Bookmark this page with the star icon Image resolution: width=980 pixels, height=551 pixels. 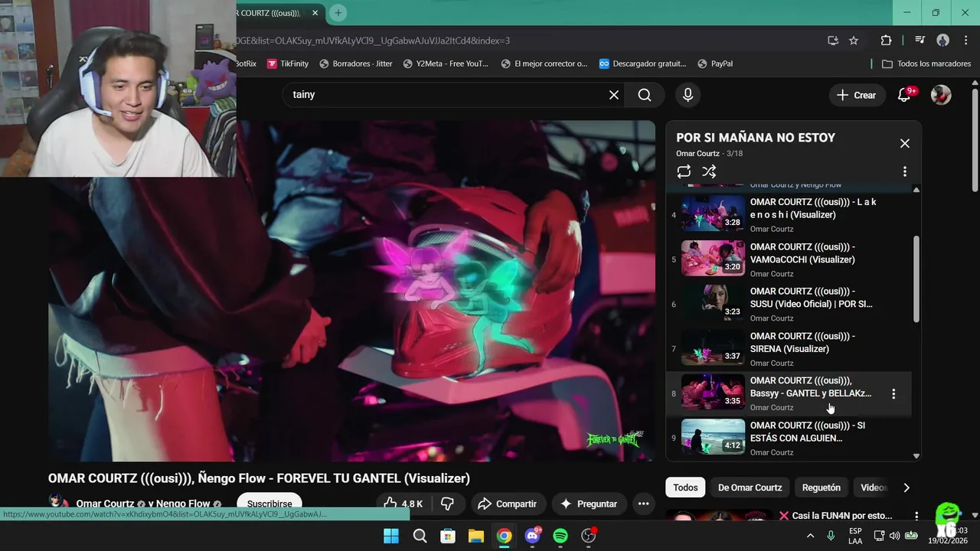click(x=854, y=41)
